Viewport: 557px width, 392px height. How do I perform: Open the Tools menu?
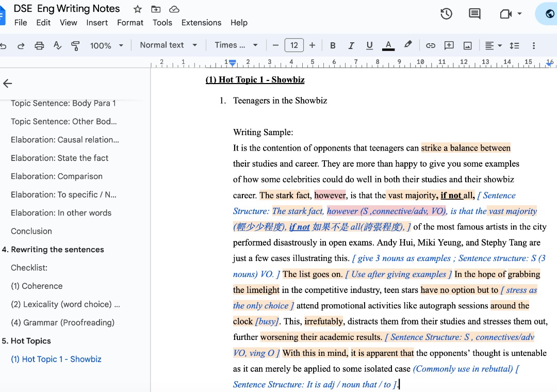[x=162, y=23]
